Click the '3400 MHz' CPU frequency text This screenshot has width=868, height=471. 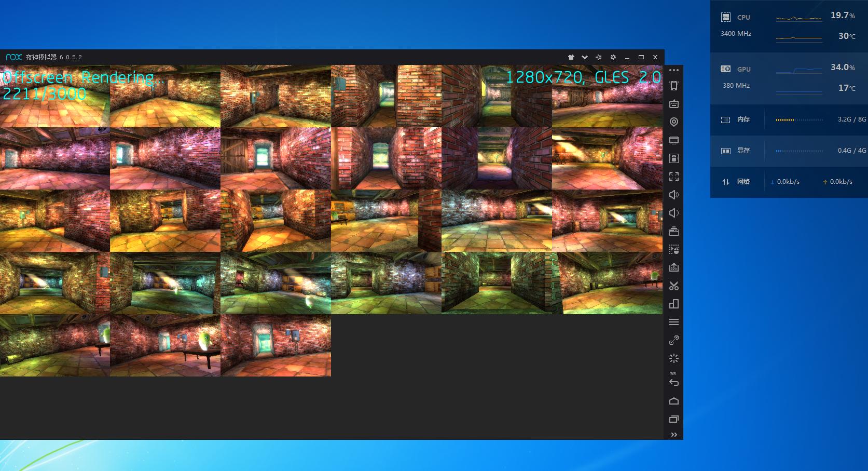(736, 34)
